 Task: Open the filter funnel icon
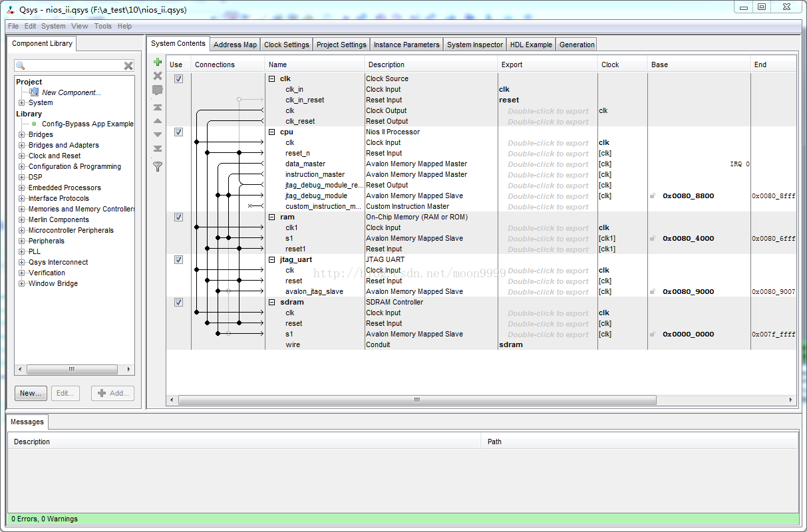click(x=158, y=166)
